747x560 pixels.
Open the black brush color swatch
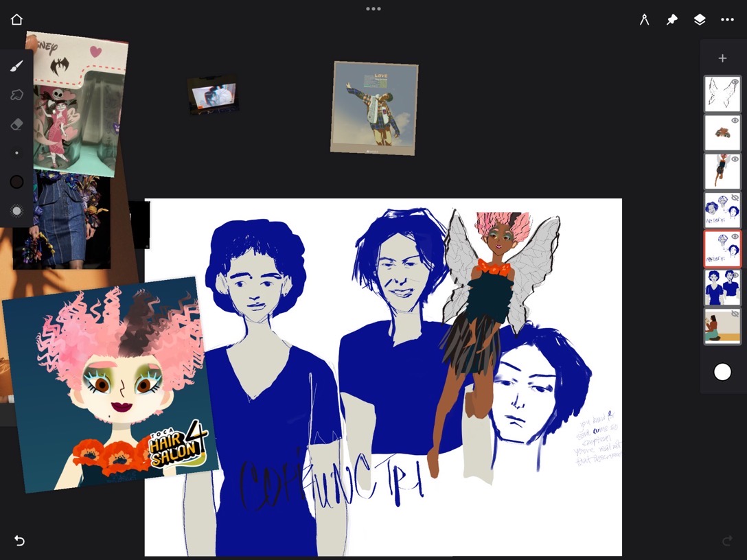[x=17, y=182]
